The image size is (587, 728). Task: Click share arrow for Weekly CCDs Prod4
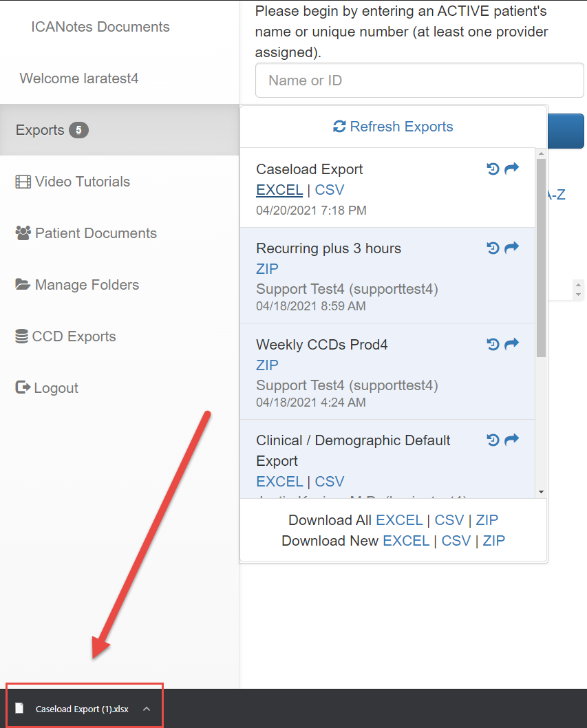(511, 344)
